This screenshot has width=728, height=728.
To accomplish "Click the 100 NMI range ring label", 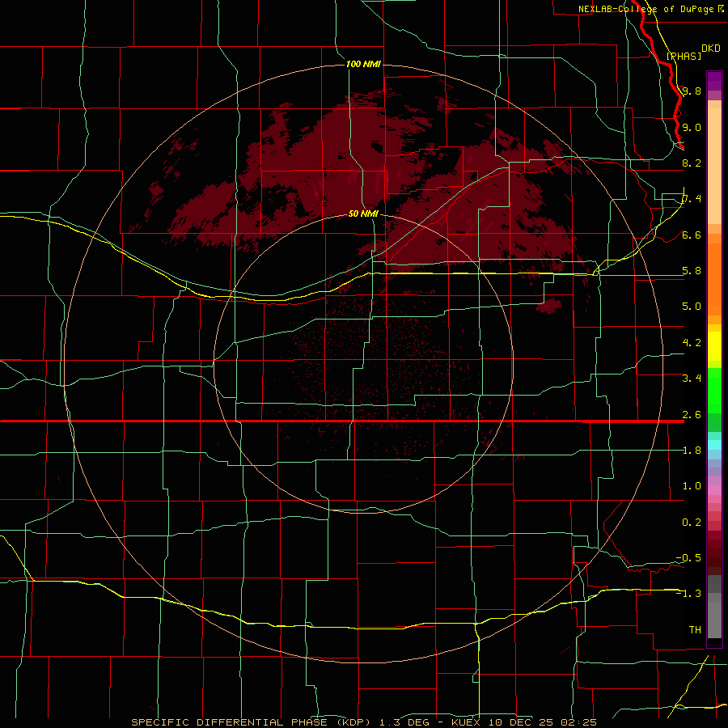I will (x=363, y=64).
